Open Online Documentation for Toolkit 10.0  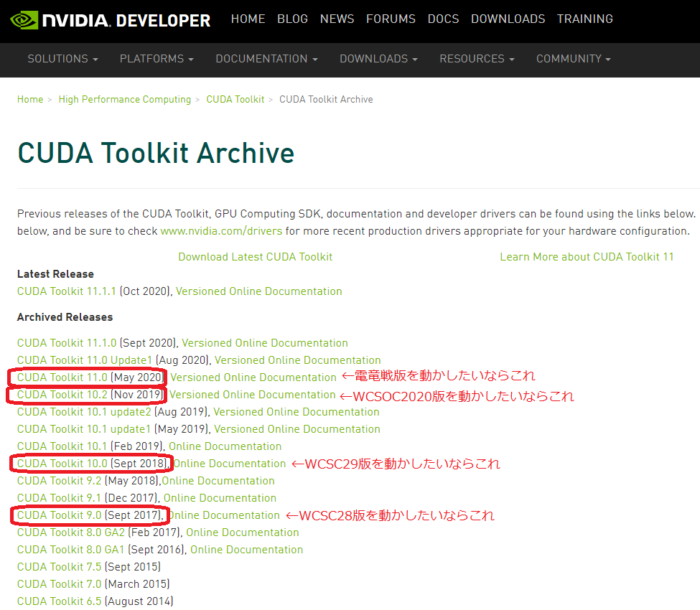click(x=230, y=464)
